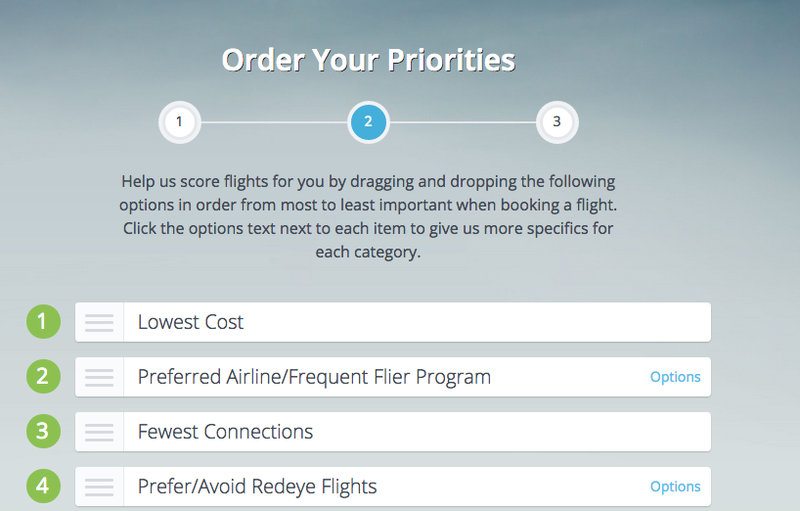Viewport: 800px width, 511px height.
Task: Select the Lowest Cost priority item
Action: point(393,322)
